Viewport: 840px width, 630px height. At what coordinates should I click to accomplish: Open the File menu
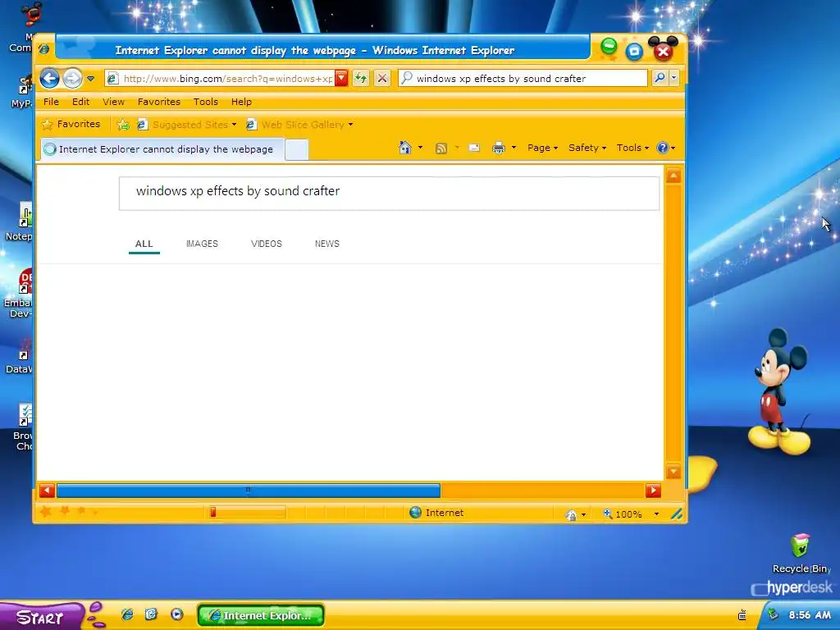click(x=51, y=102)
